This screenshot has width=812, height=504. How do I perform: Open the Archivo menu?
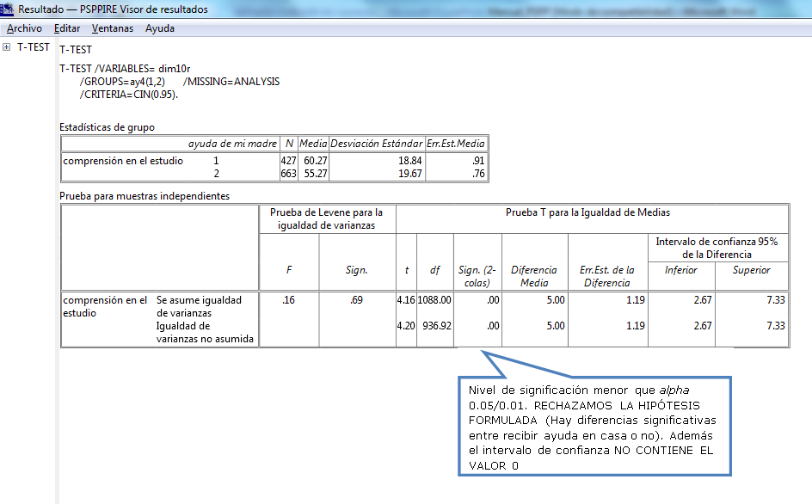[x=24, y=28]
